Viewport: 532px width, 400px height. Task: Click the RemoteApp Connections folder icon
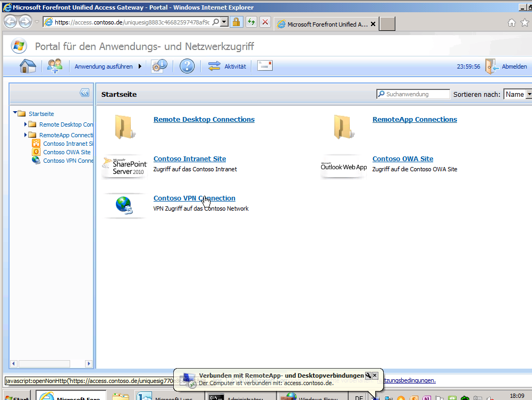(x=344, y=127)
